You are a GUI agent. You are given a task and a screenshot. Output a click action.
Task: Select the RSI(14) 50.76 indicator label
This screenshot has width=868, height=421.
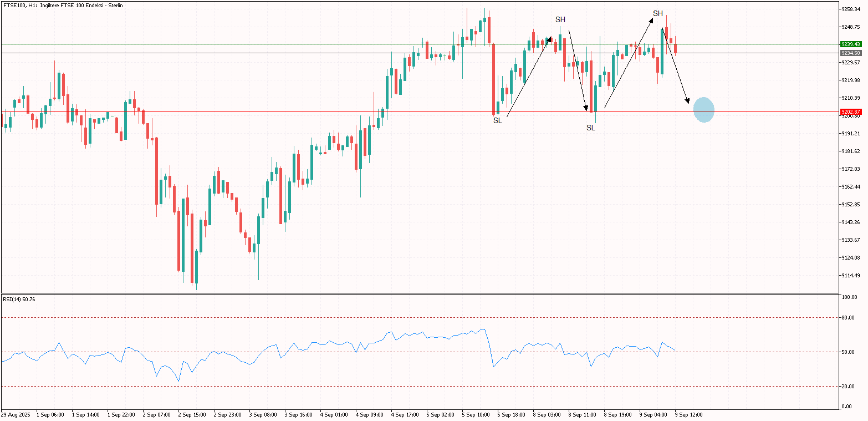pos(19,299)
